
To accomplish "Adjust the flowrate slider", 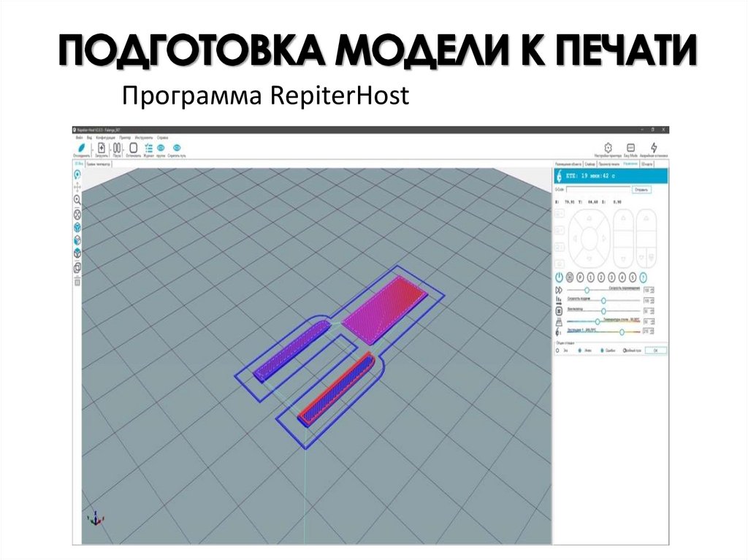I will [x=603, y=301].
